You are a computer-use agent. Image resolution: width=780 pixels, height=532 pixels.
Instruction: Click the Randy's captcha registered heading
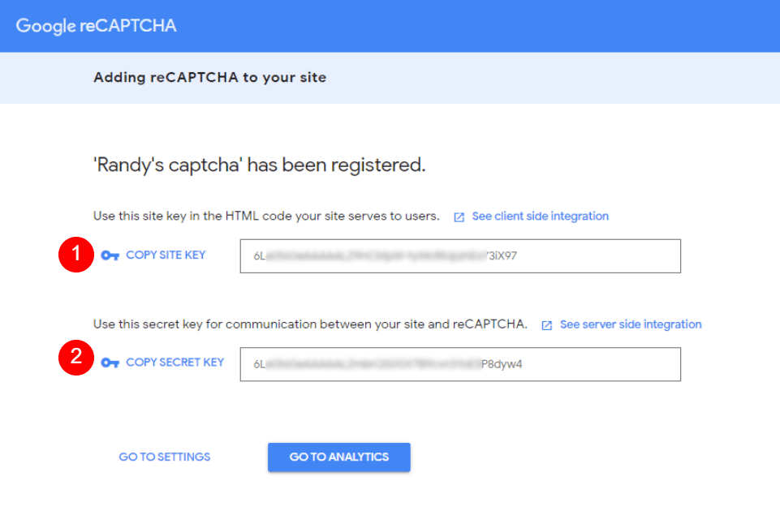(x=258, y=164)
